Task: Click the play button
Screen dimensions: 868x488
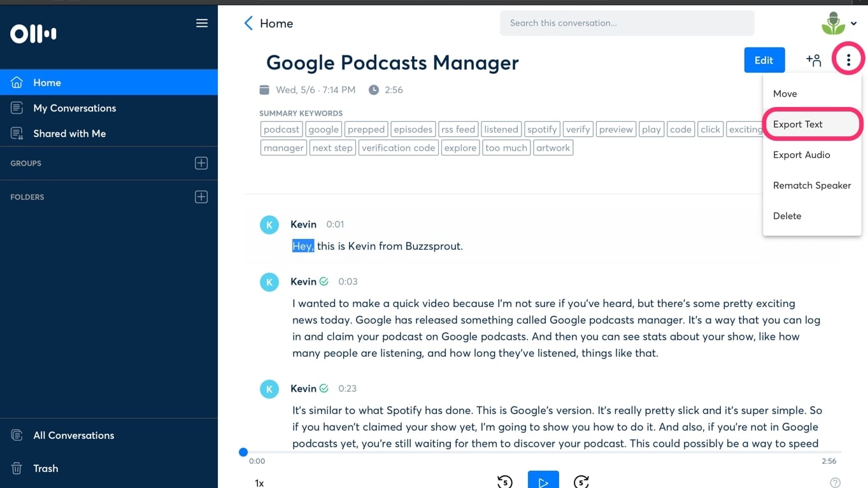Action: pos(543,481)
